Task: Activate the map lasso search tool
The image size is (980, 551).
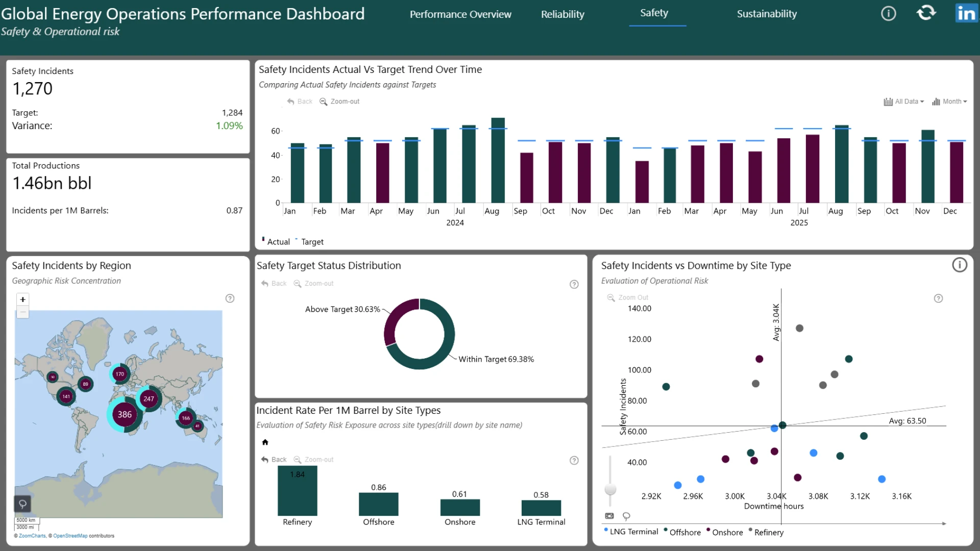Action: click(x=22, y=504)
